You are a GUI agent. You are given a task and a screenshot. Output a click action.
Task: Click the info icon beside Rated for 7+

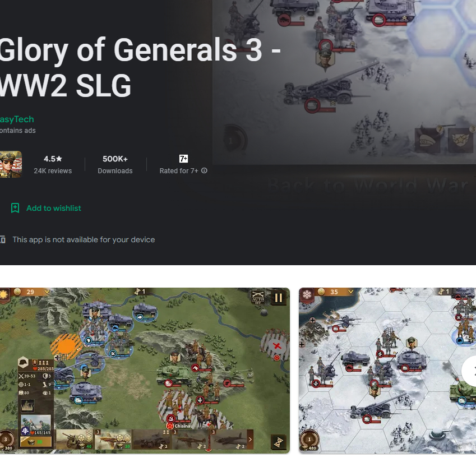[x=204, y=170]
